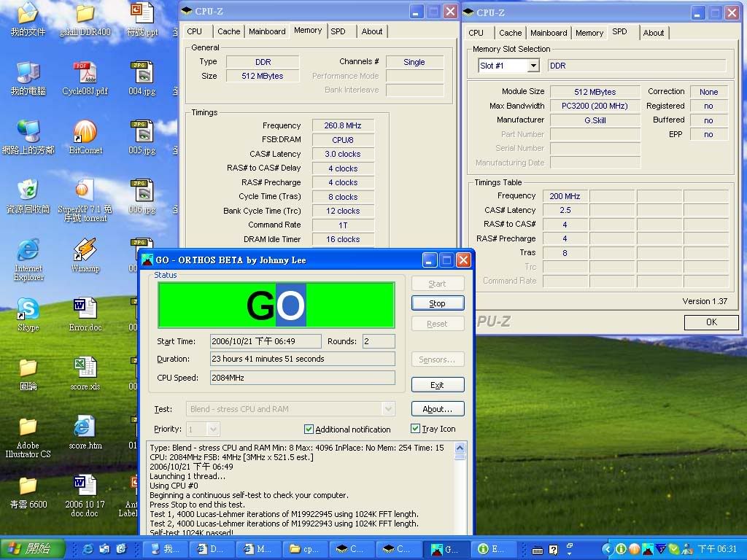Image resolution: width=747 pixels, height=560 pixels.
Task: Click the Reset button in Orthos
Action: [438, 324]
